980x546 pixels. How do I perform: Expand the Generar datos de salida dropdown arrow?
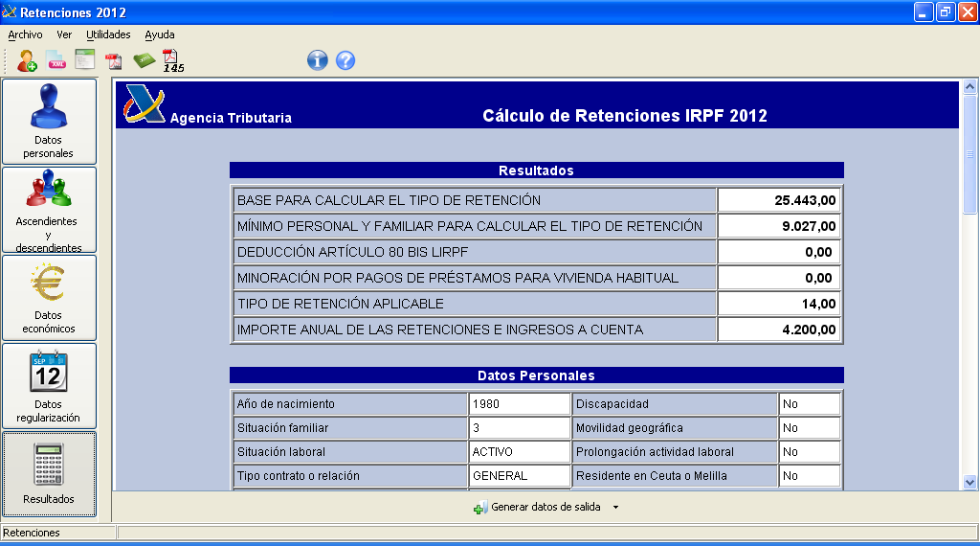pyautogui.click(x=616, y=507)
